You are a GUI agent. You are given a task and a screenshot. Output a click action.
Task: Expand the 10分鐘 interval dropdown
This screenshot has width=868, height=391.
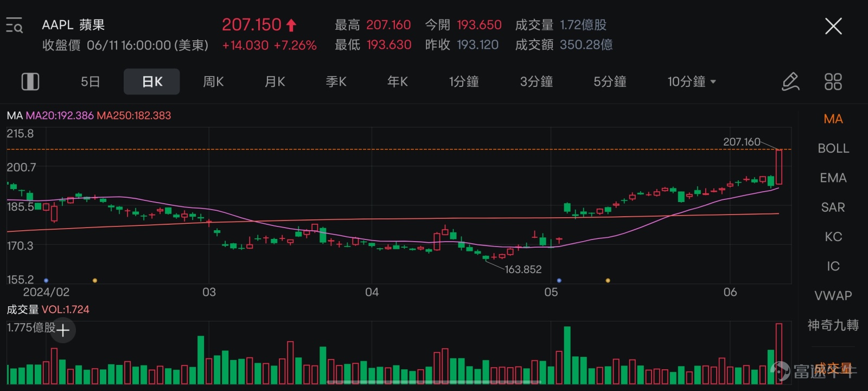coord(692,81)
